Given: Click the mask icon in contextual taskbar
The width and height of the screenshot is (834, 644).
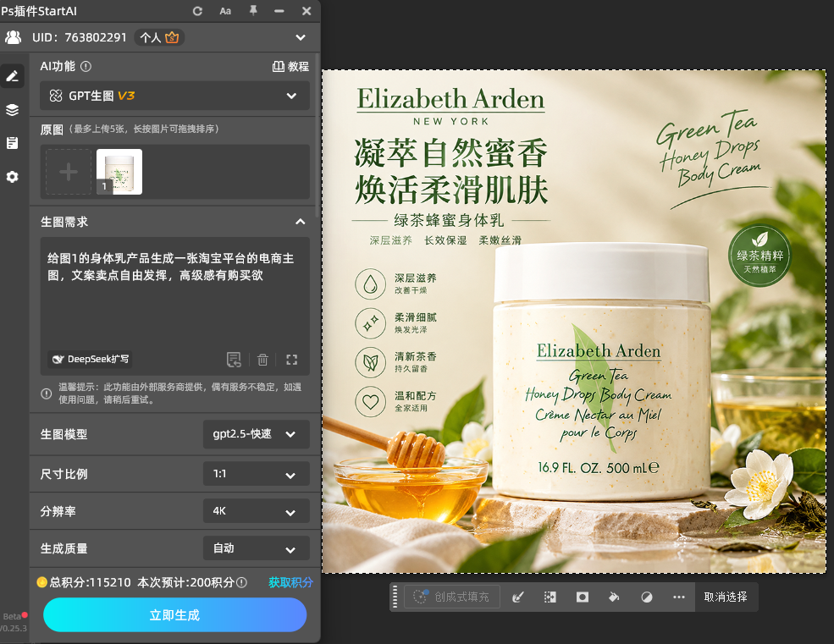Looking at the screenshot, I should point(583,597).
